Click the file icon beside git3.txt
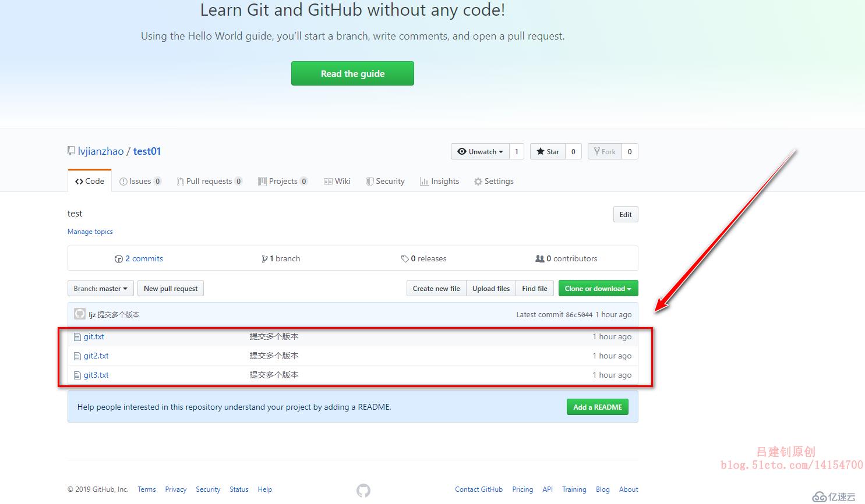The width and height of the screenshot is (865, 504). [x=77, y=375]
